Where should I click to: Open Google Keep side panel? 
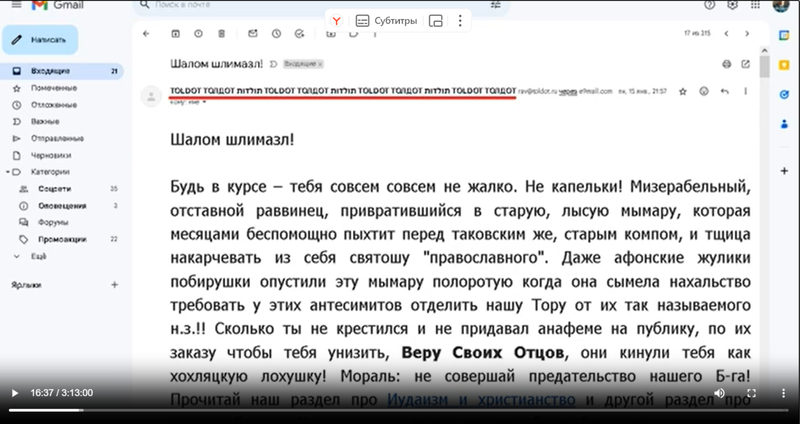784,65
